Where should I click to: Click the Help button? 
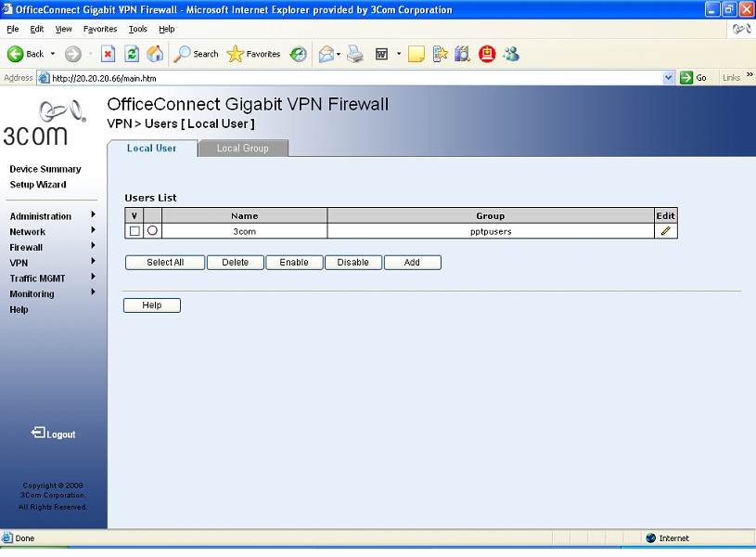pyautogui.click(x=151, y=304)
